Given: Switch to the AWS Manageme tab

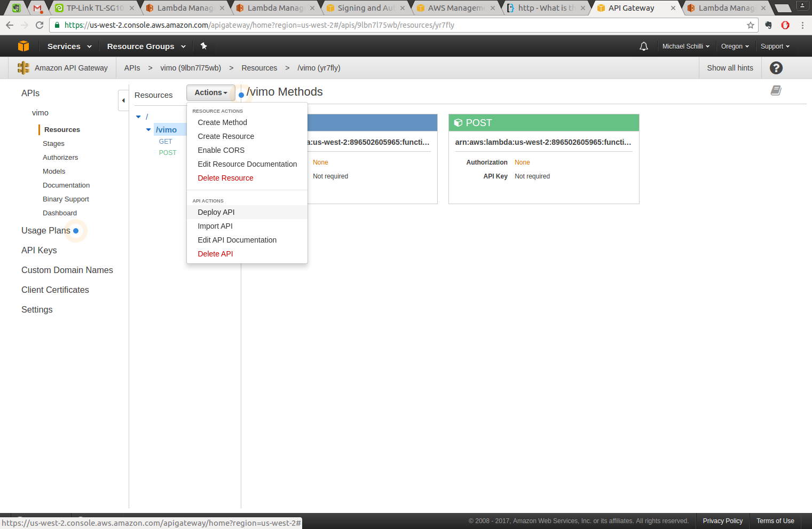Looking at the screenshot, I should point(456,8).
